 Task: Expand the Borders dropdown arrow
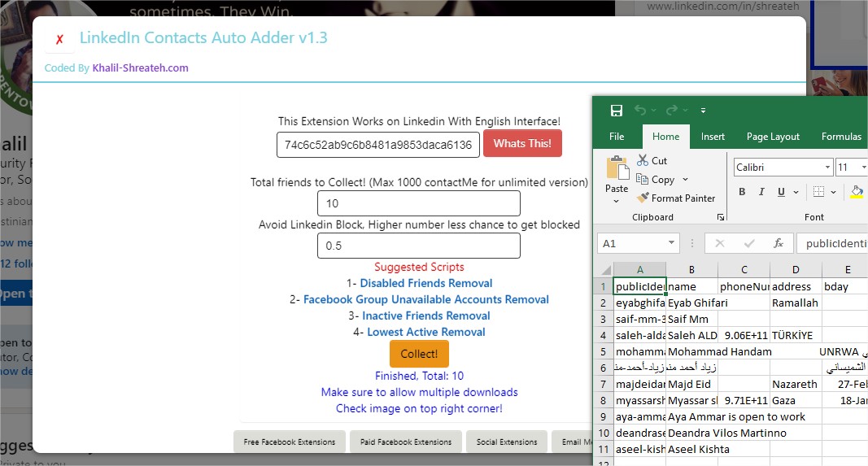click(x=833, y=192)
